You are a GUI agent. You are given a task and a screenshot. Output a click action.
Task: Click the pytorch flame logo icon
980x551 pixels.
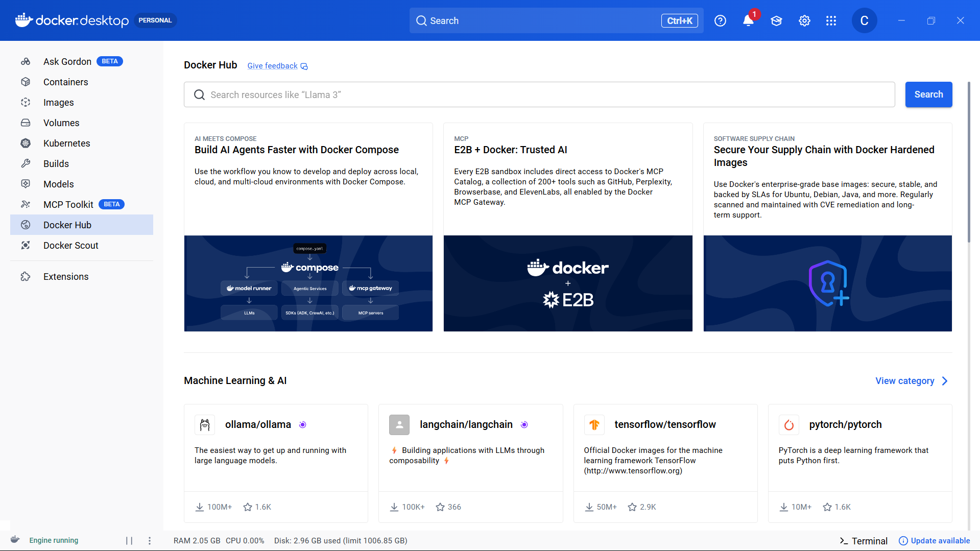789,424
